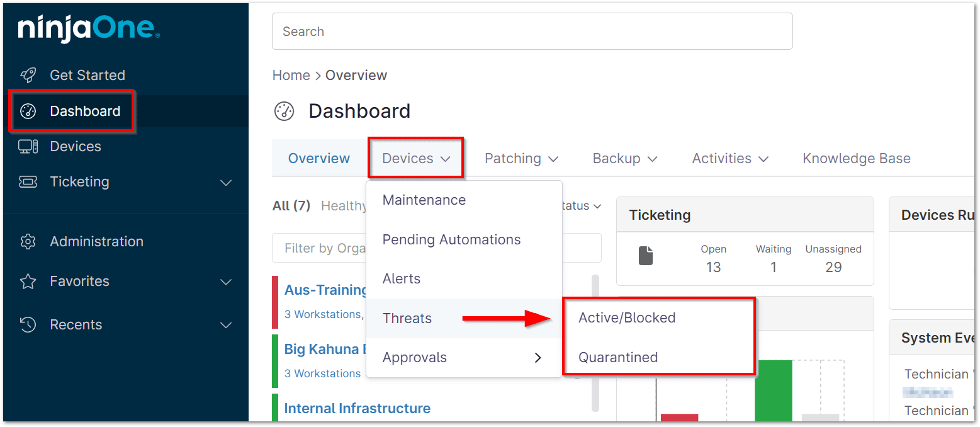Choose Quarantined in the Threats submenu
Viewport: 980px width, 427px height.
(x=618, y=358)
